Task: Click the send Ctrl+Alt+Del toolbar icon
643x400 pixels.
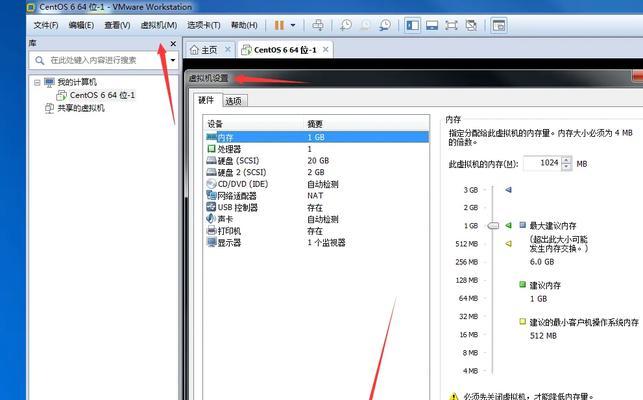Action: (318, 25)
